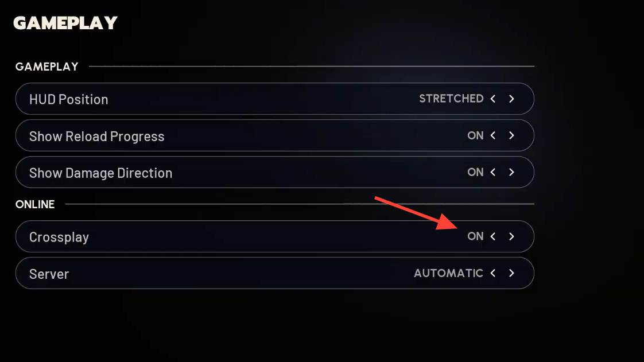
Task: Click the STRETCHED HUD Position value
Action: point(451,99)
